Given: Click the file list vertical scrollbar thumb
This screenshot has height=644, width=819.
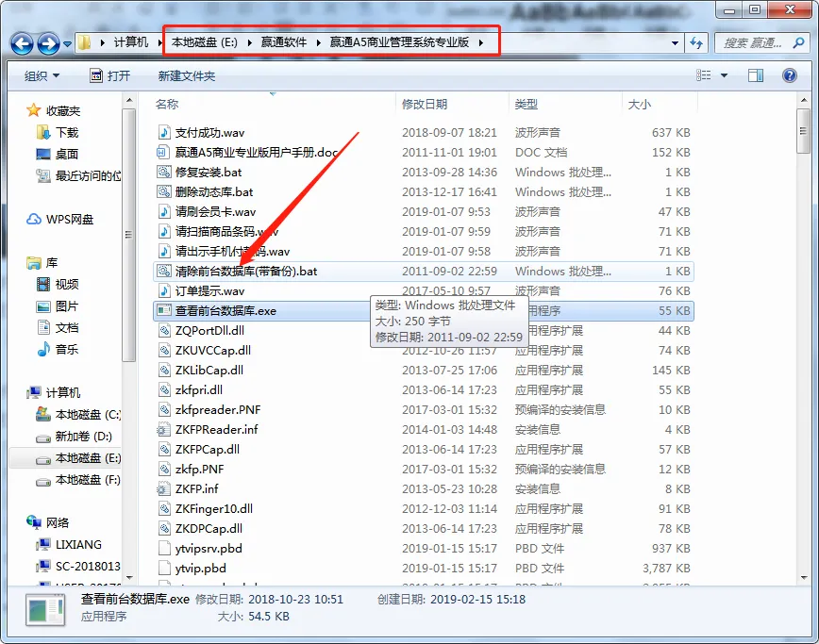Looking at the screenshot, I should (803, 131).
